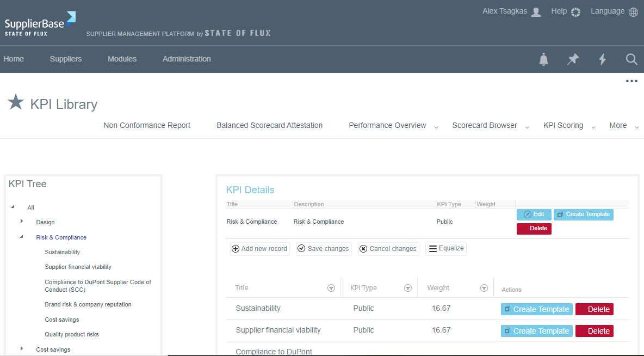Click the user profile icon beside Alex Tsagkas
This screenshot has width=644, height=356.
click(536, 11)
